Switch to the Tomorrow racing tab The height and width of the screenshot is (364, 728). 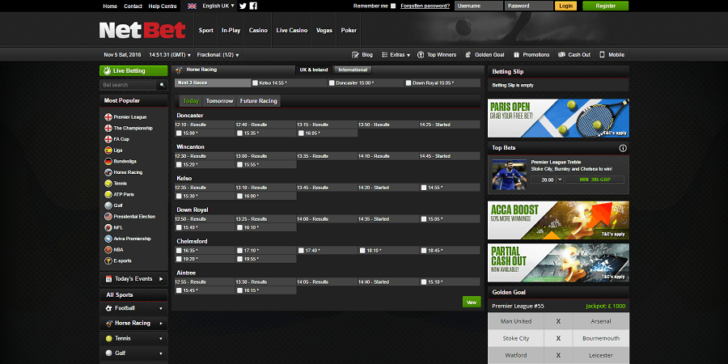(x=220, y=101)
